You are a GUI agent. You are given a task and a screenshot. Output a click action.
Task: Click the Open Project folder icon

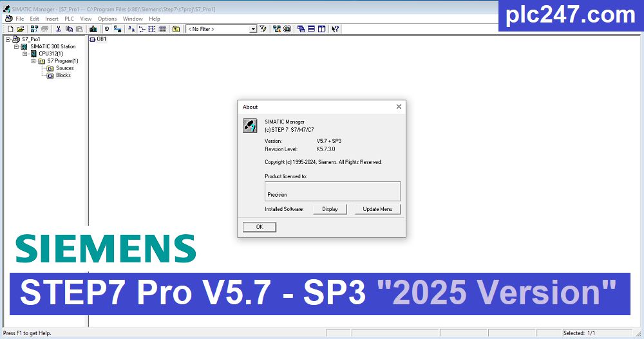[20, 29]
